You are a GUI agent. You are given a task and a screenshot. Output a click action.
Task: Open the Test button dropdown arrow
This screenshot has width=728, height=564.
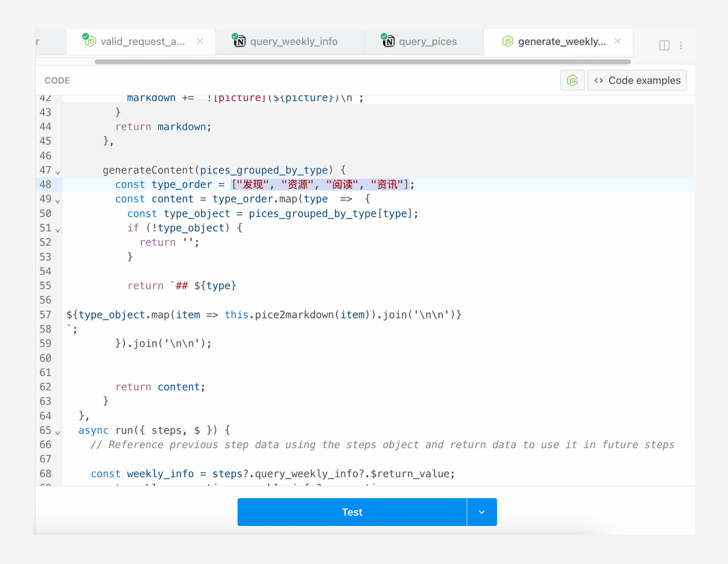pyautogui.click(x=482, y=512)
